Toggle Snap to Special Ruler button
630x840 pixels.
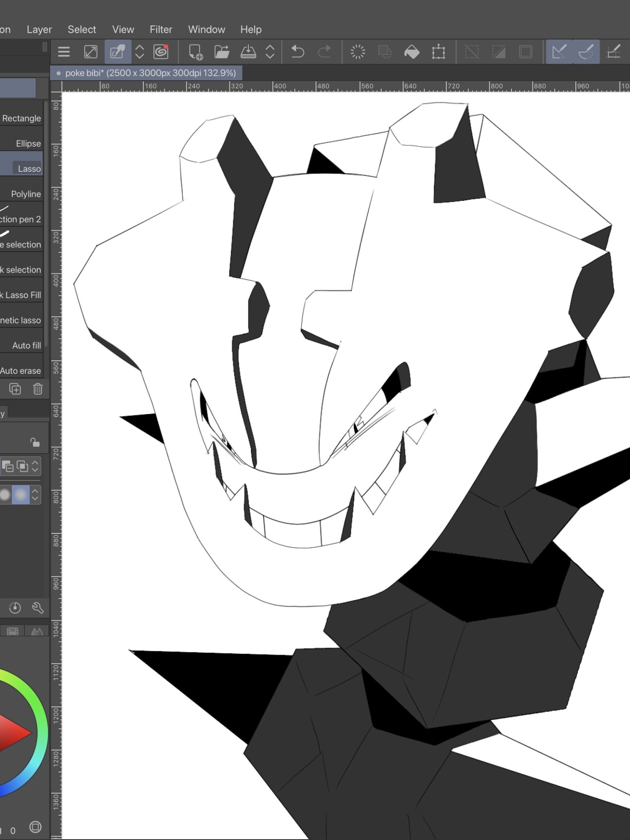coord(586,52)
